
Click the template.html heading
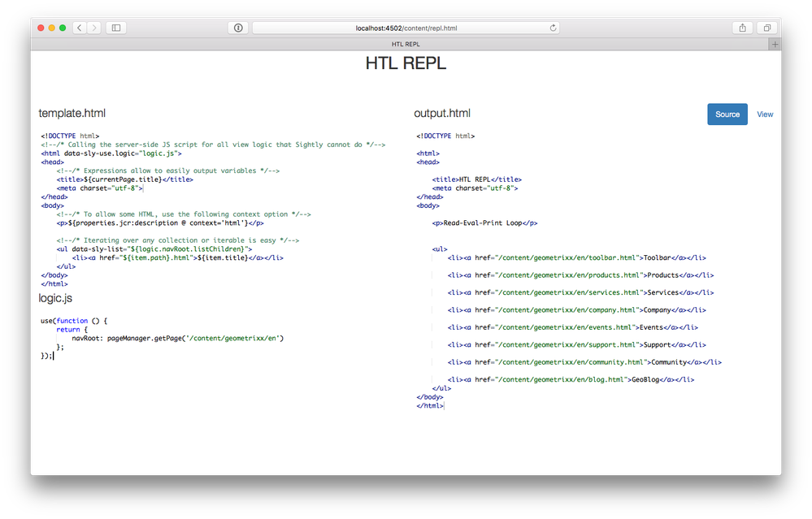(x=72, y=114)
